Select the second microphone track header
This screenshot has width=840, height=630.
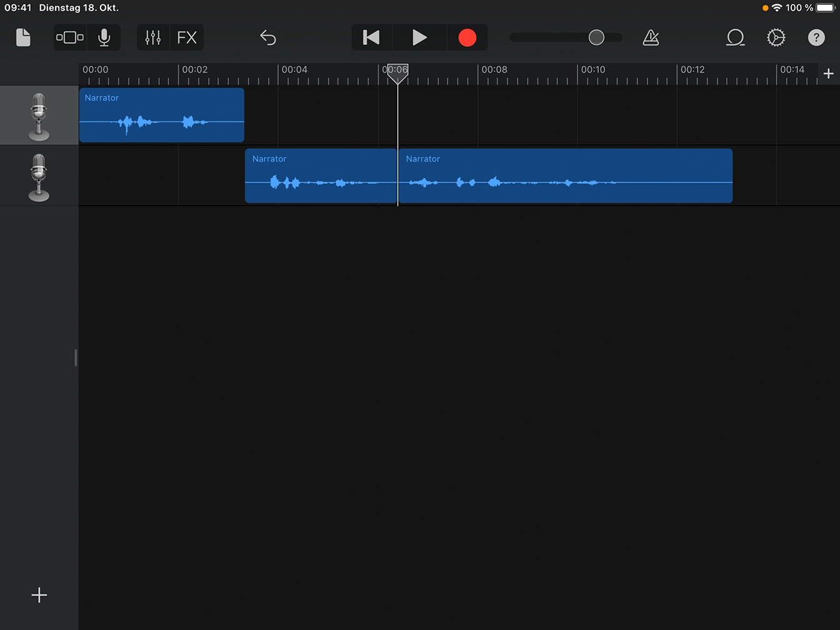(39, 177)
